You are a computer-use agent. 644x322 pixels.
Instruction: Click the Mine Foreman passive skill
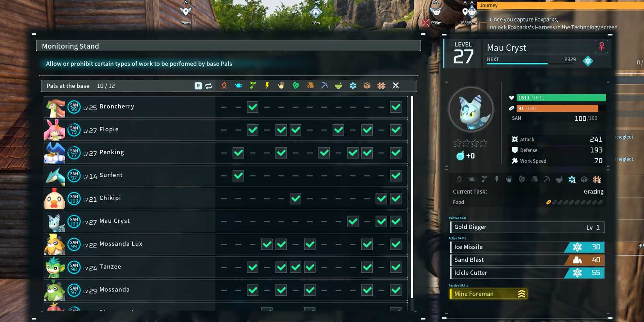click(489, 294)
